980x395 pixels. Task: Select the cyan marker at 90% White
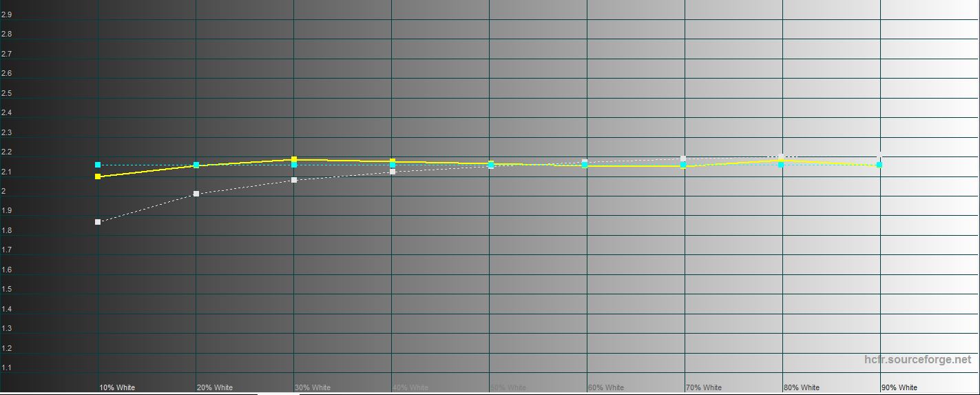[879, 165]
